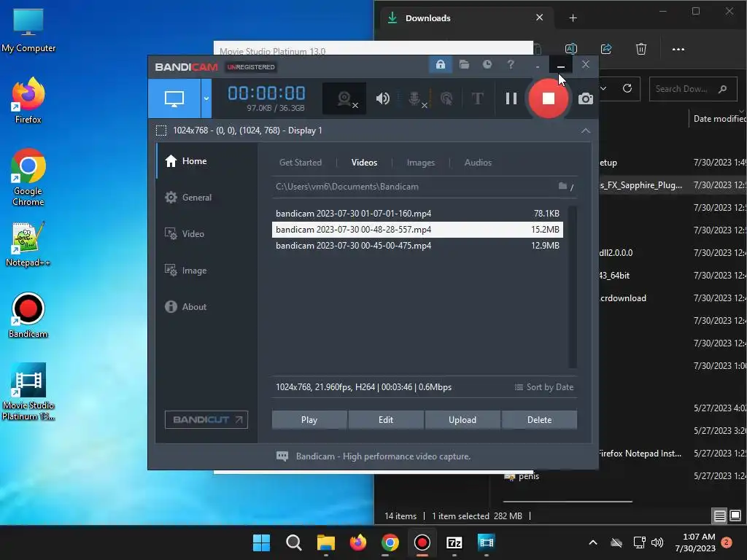Open Bandicam help question mark
This screenshot has width=747, height=560.
(x=510, y=64)
